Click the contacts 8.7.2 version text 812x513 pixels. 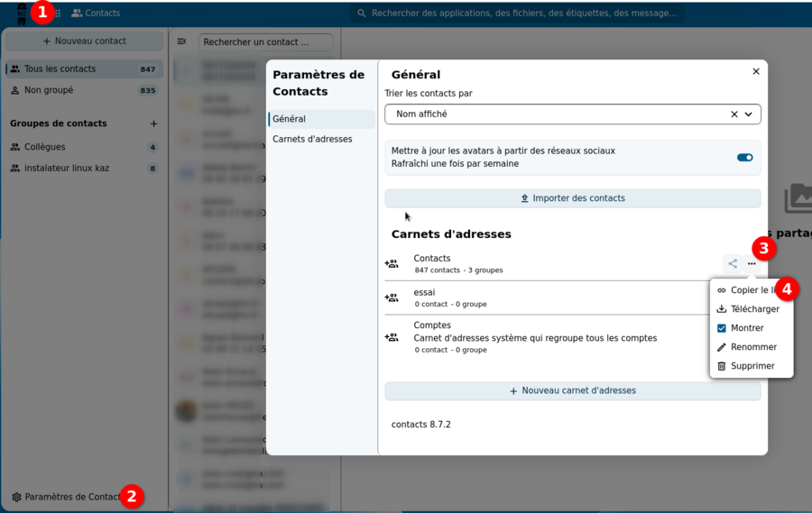pyautogui.click(x=421, y=425)
